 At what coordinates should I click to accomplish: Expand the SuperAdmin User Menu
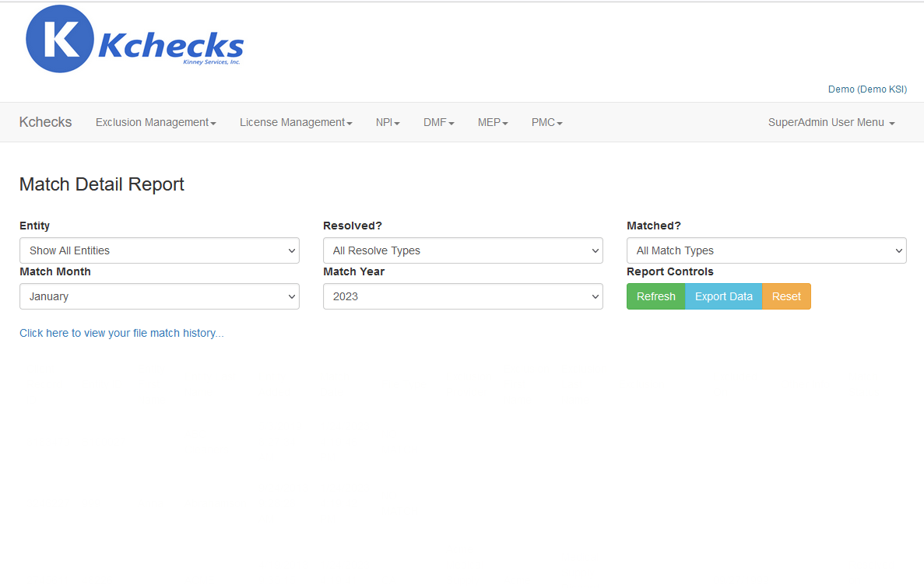(x=830, y=122)
